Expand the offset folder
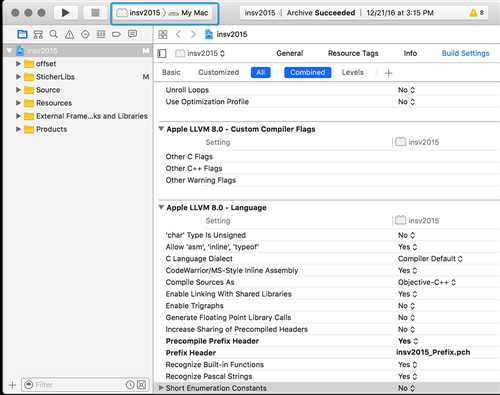500x395 pixels. click(18, 63)
